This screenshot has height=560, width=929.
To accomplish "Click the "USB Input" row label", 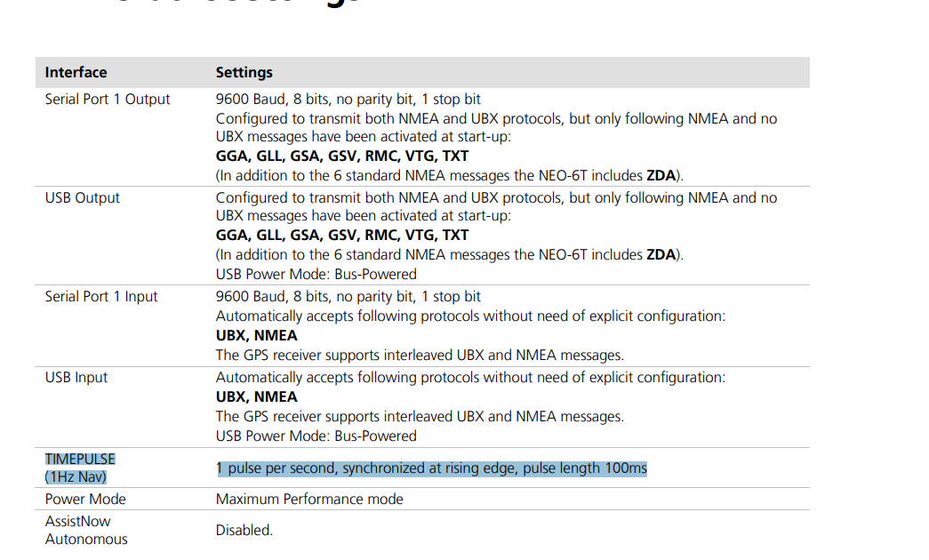I will pos(76,377).
